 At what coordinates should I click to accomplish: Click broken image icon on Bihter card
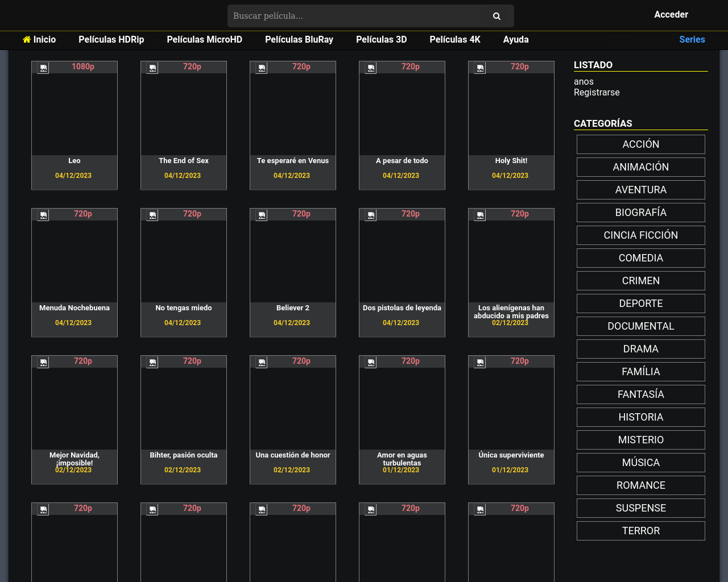point(152,362)
